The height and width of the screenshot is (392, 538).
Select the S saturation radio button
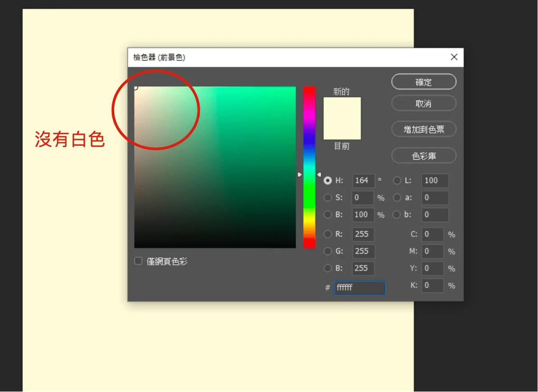(328, 197)
